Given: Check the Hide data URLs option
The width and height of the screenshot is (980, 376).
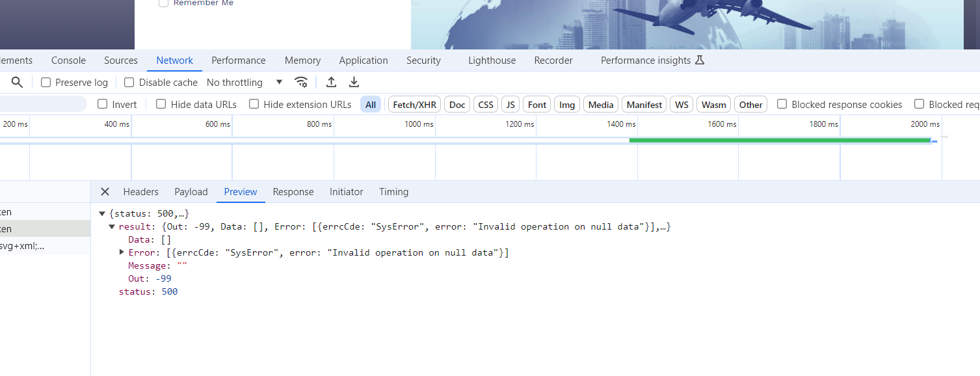Looking at the screenshot, I should click(161, 104).
